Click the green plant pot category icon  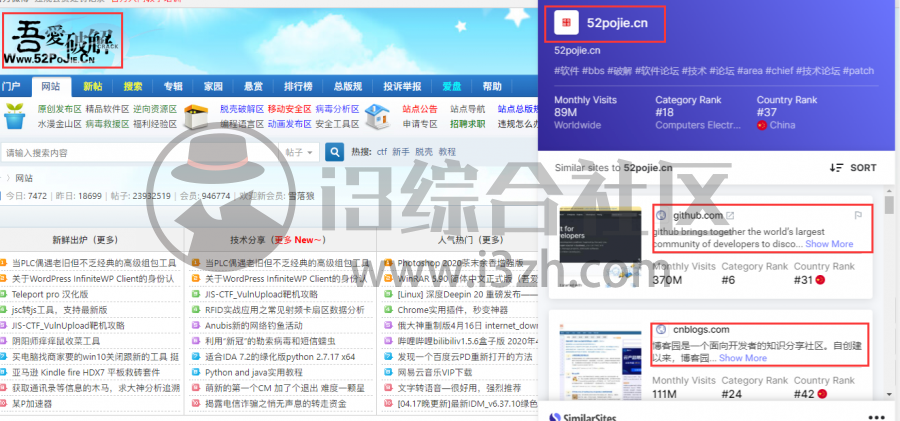14,116
